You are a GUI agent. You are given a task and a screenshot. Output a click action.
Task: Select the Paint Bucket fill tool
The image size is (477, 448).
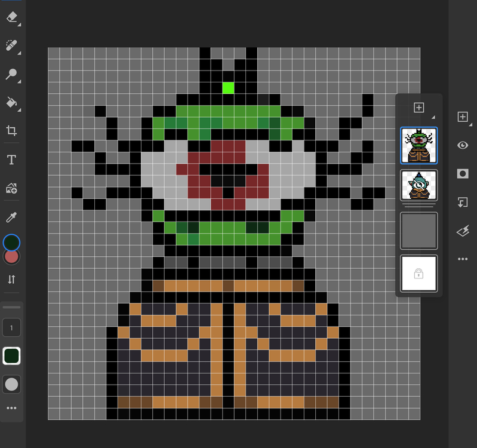11,103
